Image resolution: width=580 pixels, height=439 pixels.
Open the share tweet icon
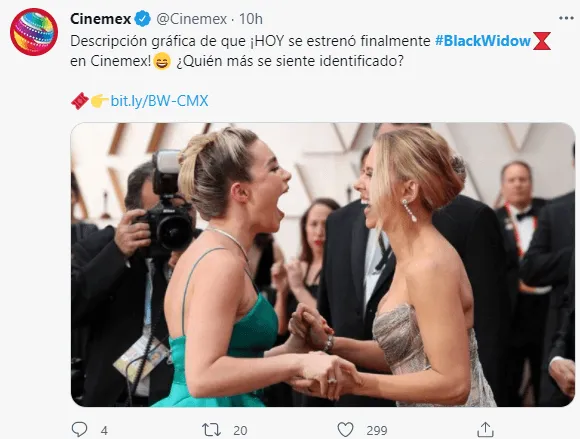[485, 429]
